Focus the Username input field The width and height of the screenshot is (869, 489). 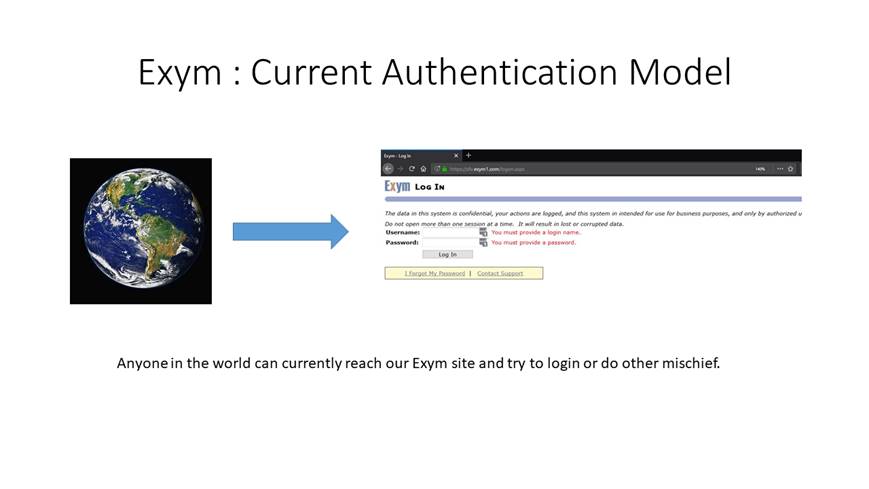pyautogui.click(x=451, y=232)
